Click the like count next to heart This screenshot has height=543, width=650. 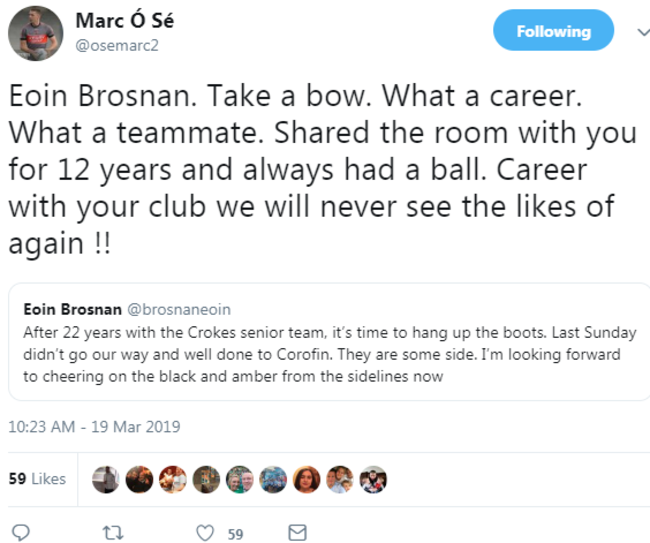tap(235, 533)
